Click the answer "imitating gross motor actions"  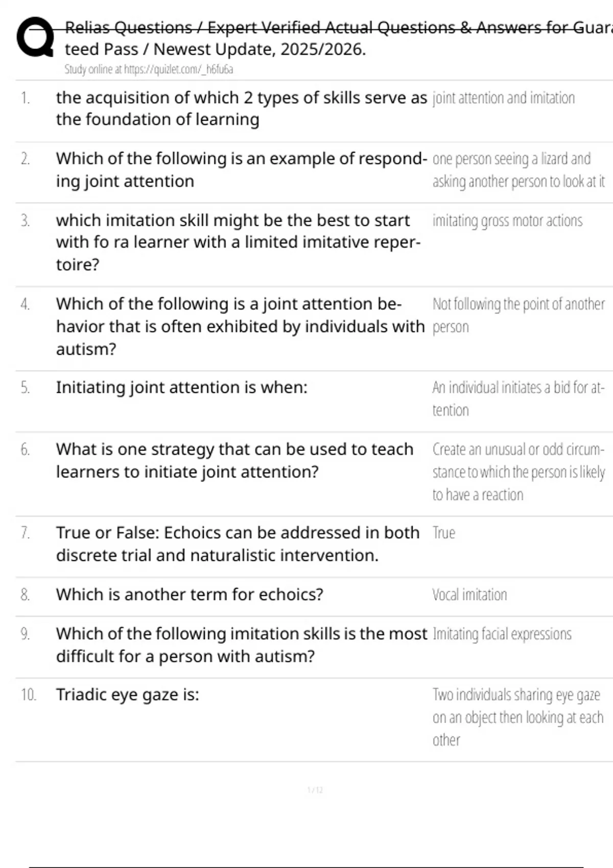point(507,221)
